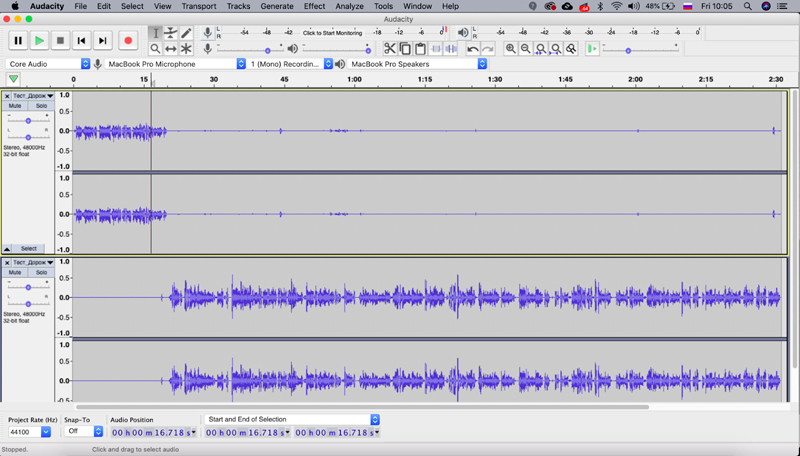
Task: Start playback with the green Play button
Action: 39,41
